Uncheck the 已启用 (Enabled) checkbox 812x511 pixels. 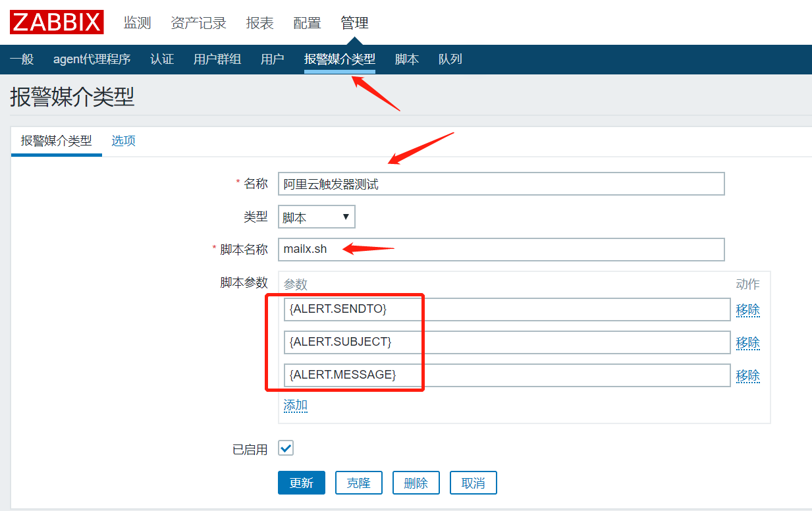tap(284, 448)
